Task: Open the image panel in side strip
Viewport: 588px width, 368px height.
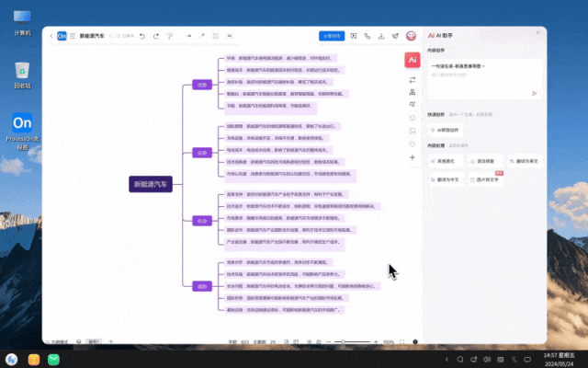Action: point(413,131)
